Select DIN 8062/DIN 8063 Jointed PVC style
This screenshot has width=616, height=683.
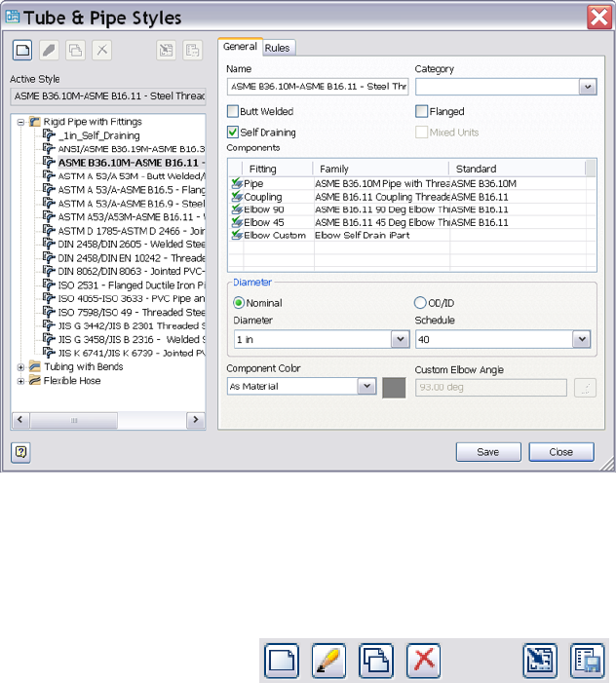point(132,272)
